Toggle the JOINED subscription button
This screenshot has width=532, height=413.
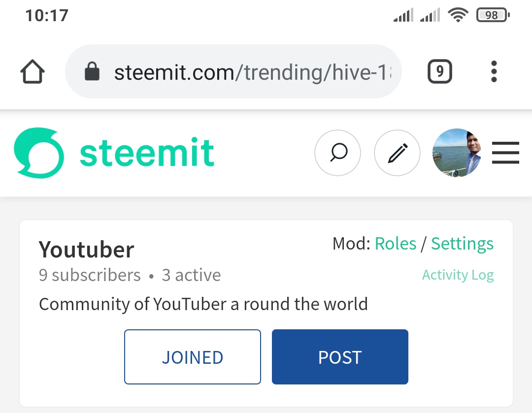click(193, 357)
